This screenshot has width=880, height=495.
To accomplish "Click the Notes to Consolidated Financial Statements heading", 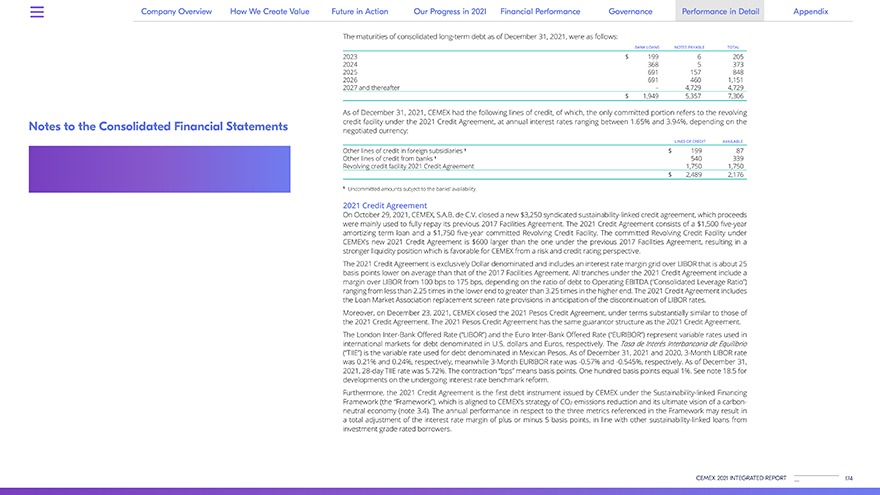I will click(x=158, y=126).
